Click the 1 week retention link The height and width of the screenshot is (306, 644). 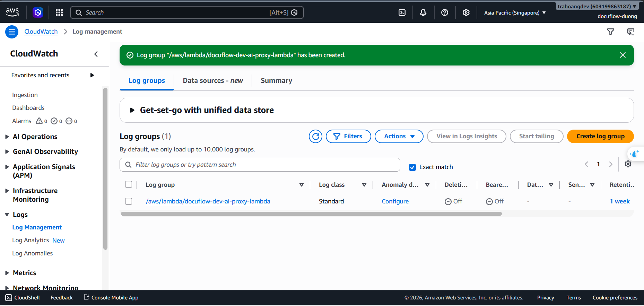coord(620,201)
